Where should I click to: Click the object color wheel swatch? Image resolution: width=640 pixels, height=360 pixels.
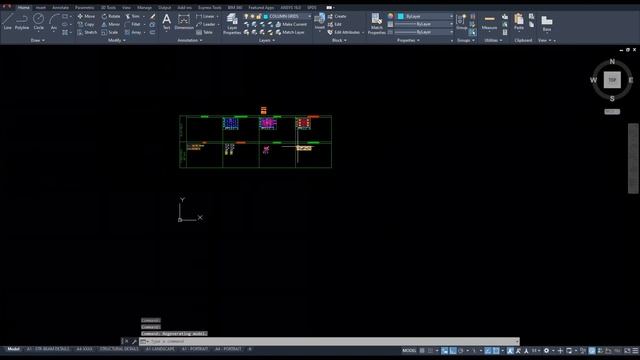[390, 16]
